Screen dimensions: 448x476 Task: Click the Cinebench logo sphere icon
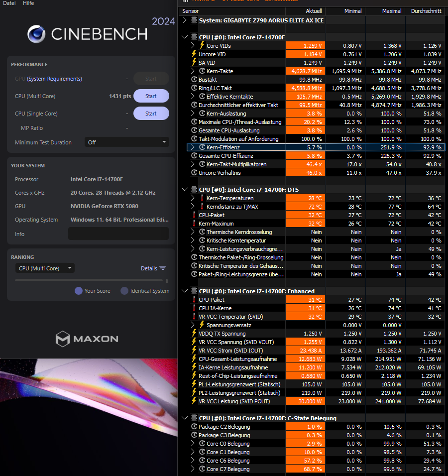36,34
